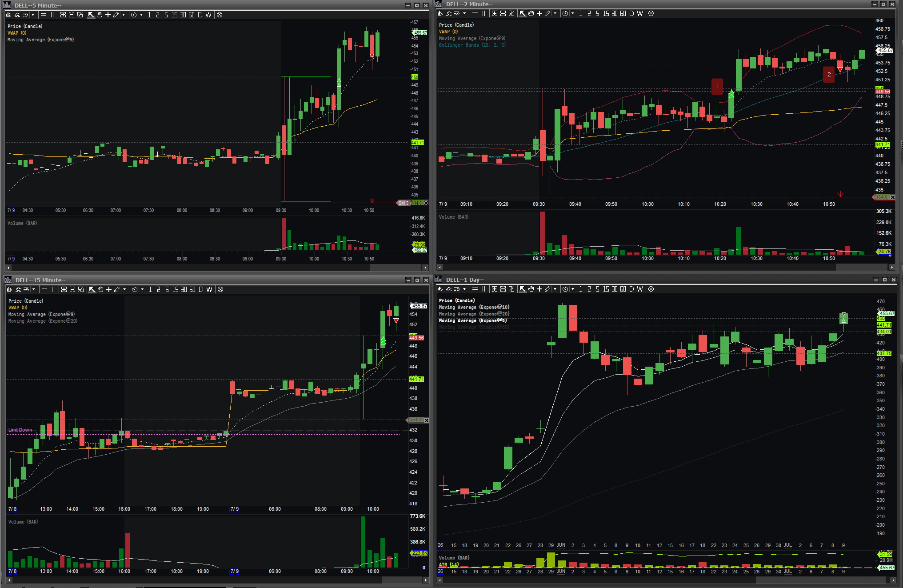Switch DELL 5 Minute chart to 15-minute interval
903x588 pixels.
click(175, 15)
